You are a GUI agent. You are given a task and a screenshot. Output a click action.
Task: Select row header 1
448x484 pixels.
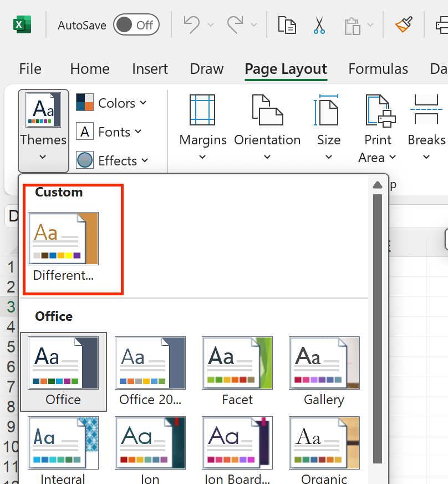11,267
